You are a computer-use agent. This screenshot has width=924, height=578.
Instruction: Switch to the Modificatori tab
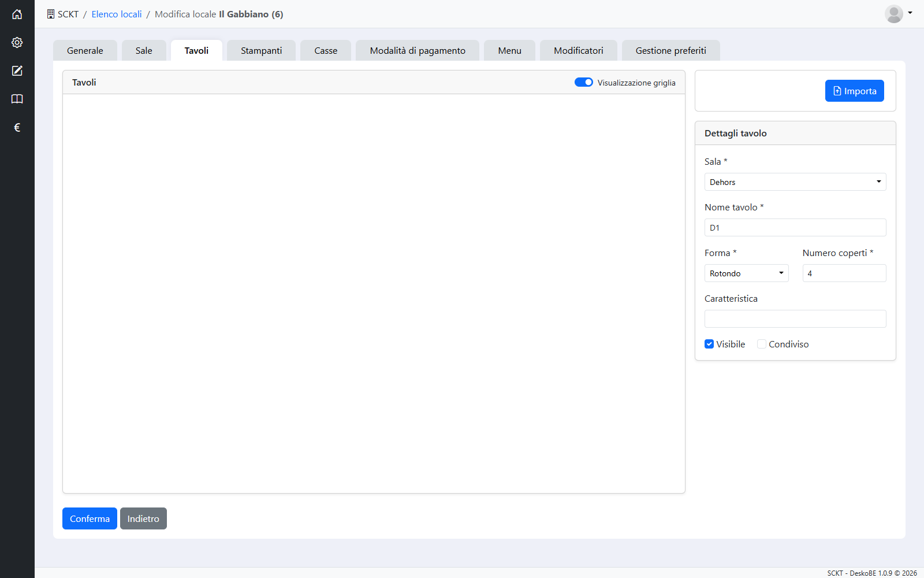click(x=578, y=50)
